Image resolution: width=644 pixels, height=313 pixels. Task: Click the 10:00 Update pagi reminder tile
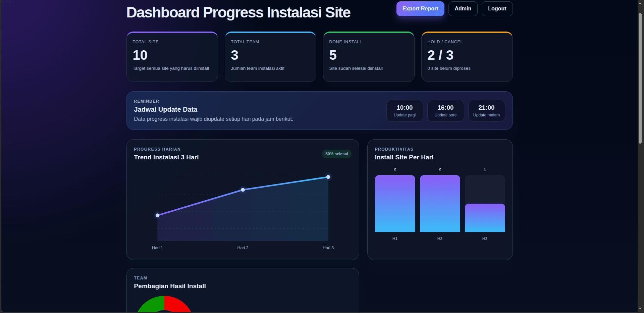point(405,111)
